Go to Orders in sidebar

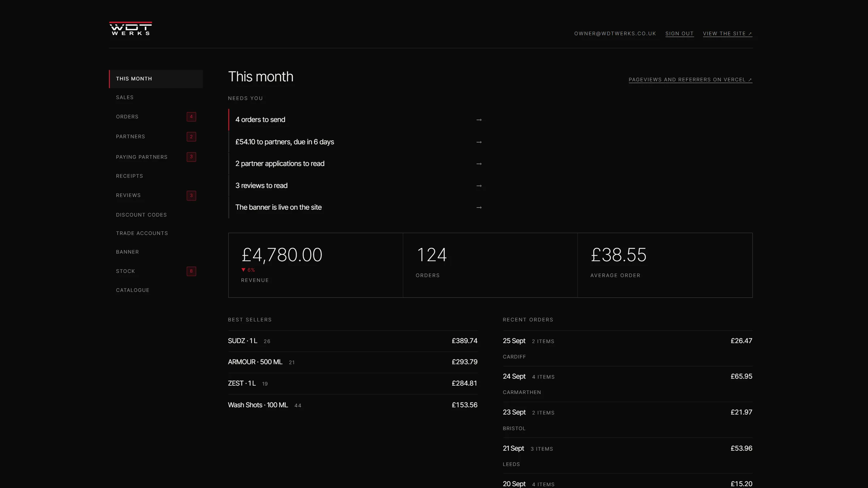click(x=156, y=117)
